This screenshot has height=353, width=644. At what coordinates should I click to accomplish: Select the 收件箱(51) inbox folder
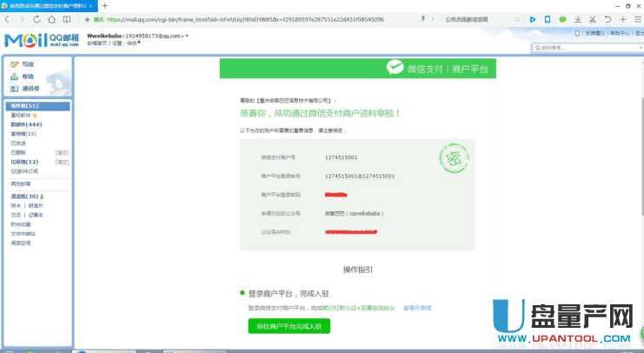(x=23, y=106)
